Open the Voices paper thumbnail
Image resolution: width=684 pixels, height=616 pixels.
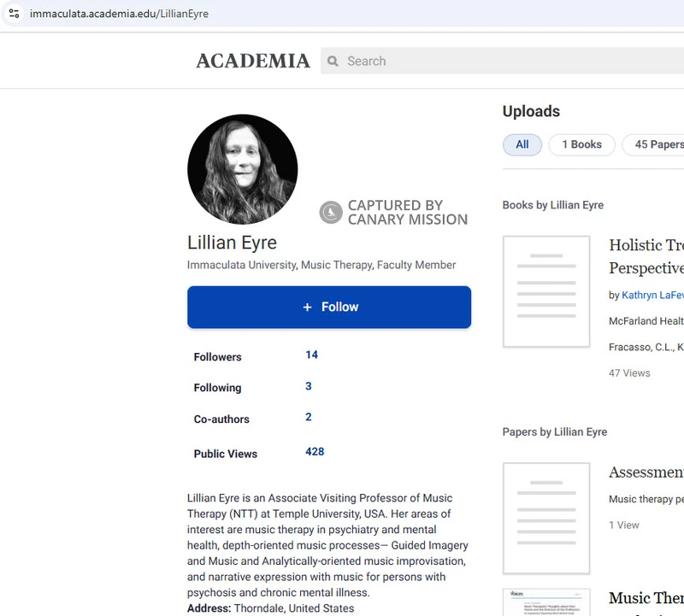[x=546, y=602]
